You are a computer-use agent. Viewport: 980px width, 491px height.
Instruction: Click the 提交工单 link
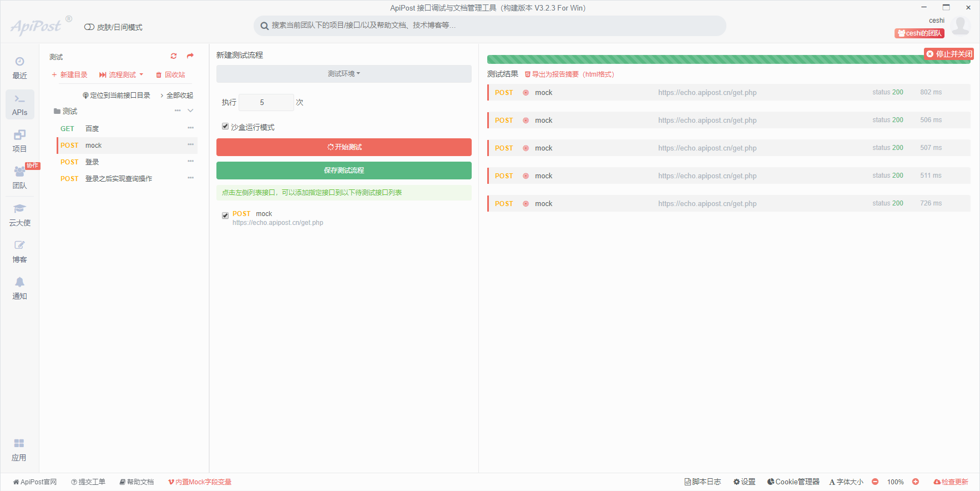point(88,482)
